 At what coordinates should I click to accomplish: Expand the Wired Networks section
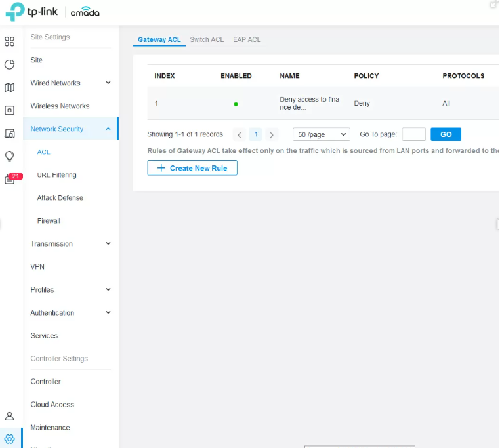108,83
